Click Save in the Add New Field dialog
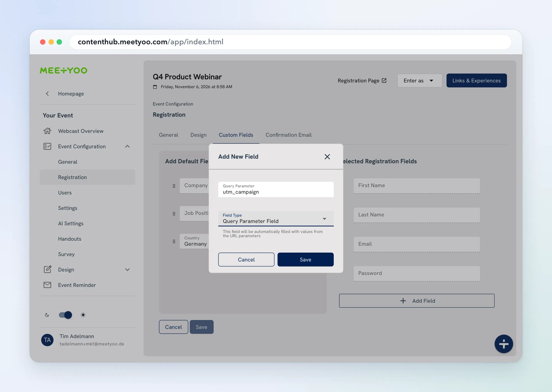 click(x=305, y=260)
